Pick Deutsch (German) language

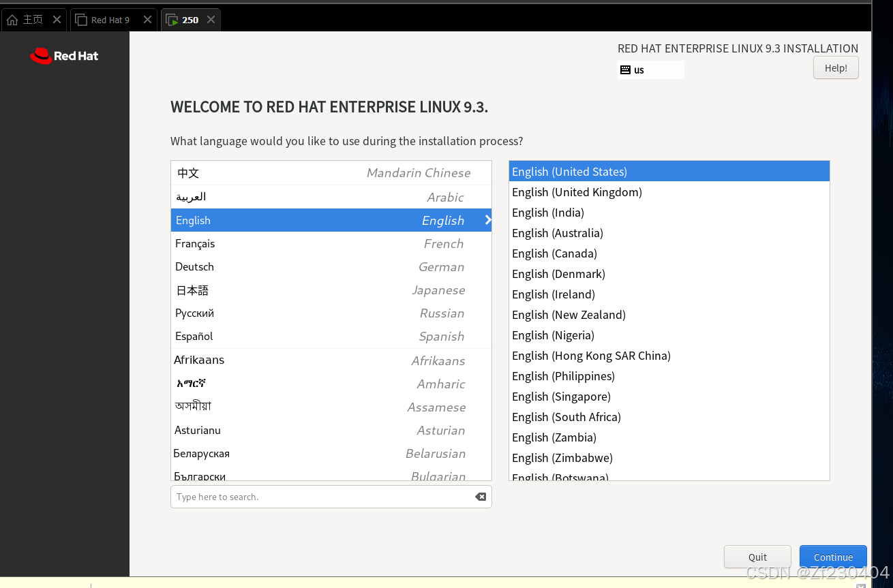point(331,266)
